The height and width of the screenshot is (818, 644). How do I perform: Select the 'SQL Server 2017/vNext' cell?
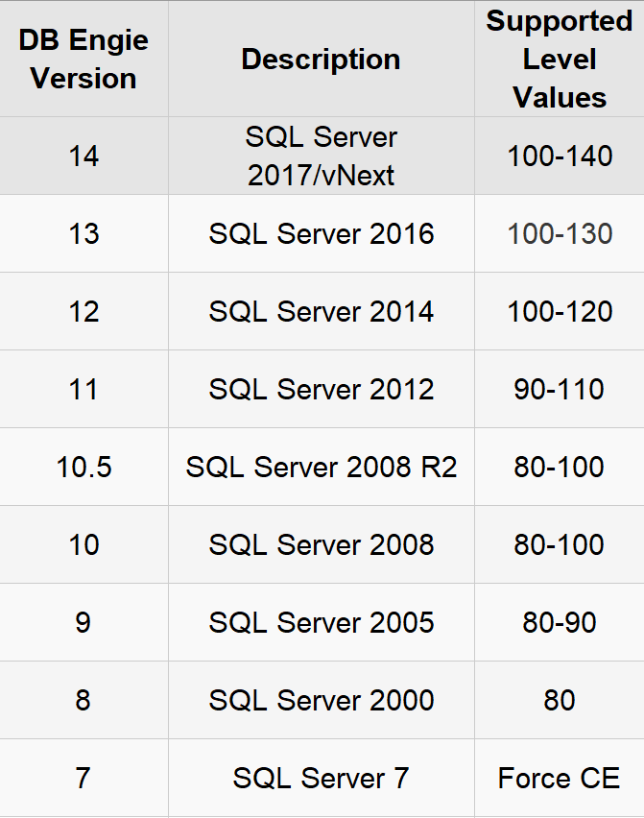coord(322,156)
